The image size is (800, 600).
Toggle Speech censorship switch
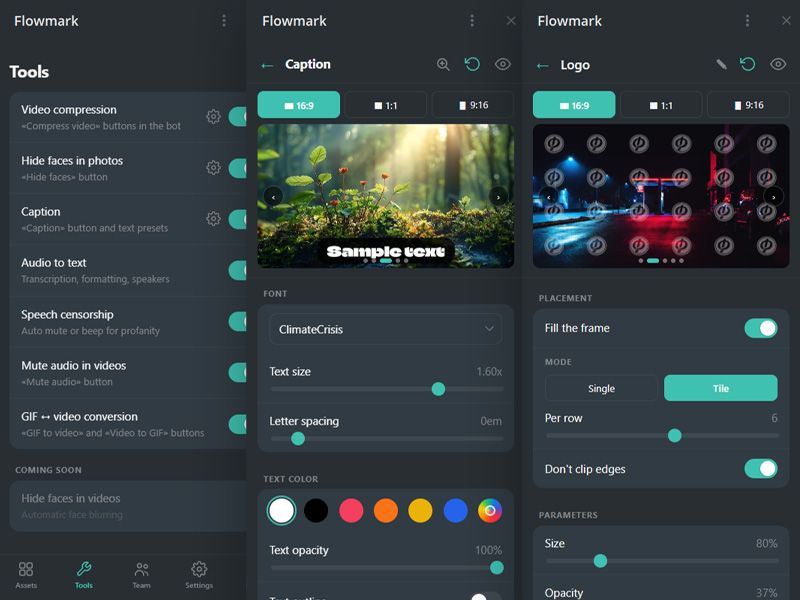237,321
